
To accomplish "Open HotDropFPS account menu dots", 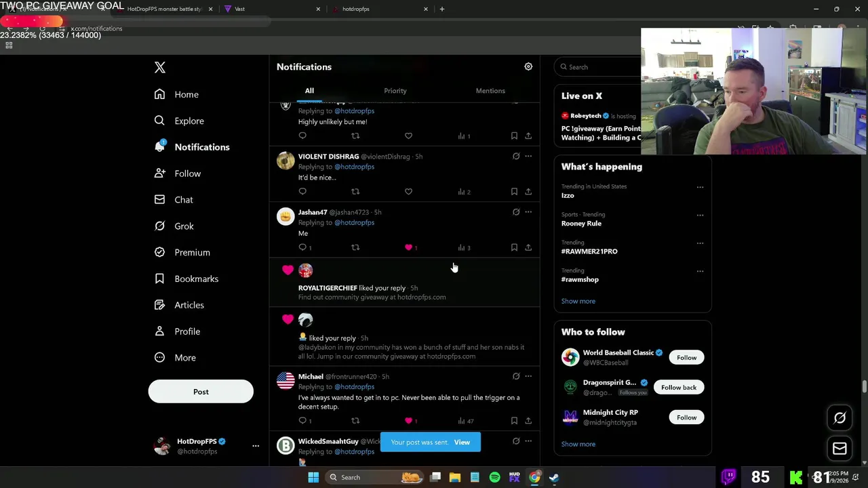I will [256, 446].
